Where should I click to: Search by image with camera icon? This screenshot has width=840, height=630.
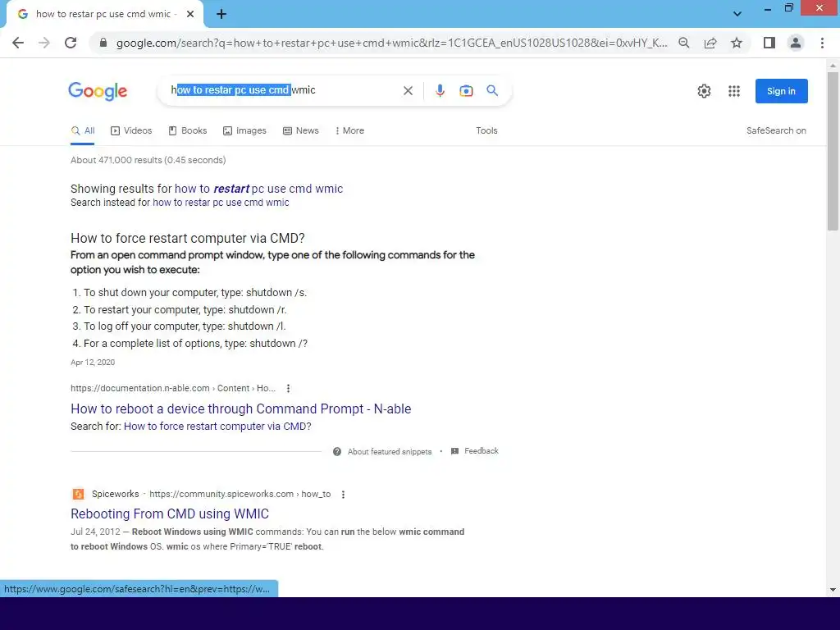[466, 90]
